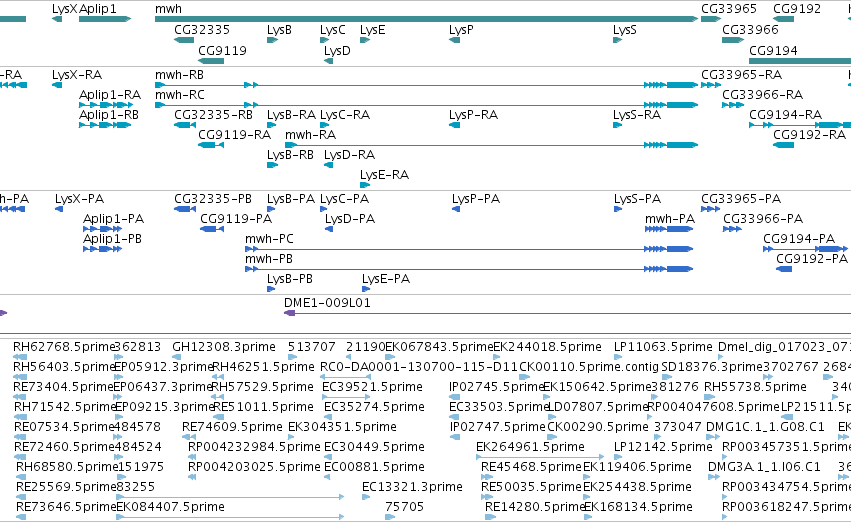The image size is (851, 522).
Task: Select the CG33966 gene feature
Action: click(733, 40)
